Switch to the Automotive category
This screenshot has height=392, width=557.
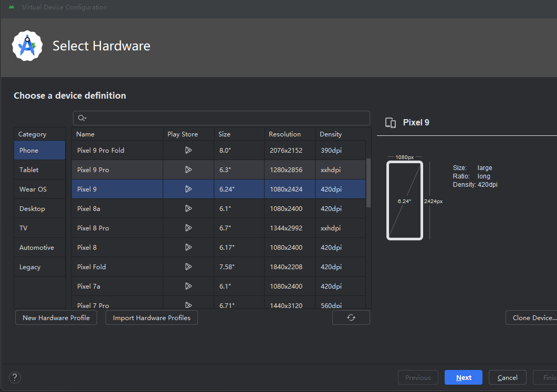pyautogui.click(x=37, y=248)
